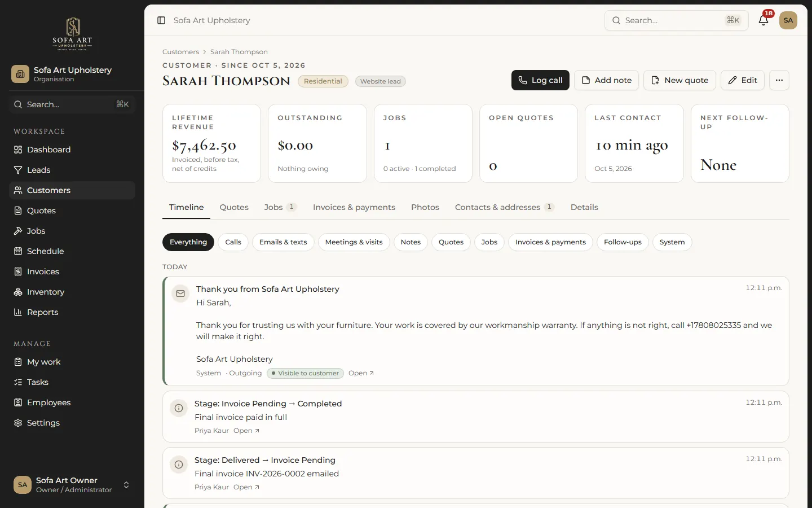Open My work in sidebar
This screenshot has height=508, width=812.
(x=72, y=362)
